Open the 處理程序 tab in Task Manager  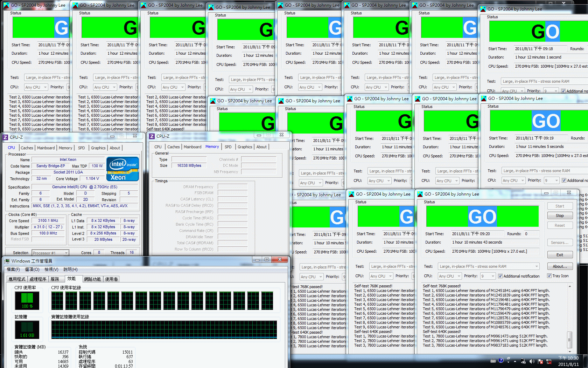(38, 279)
